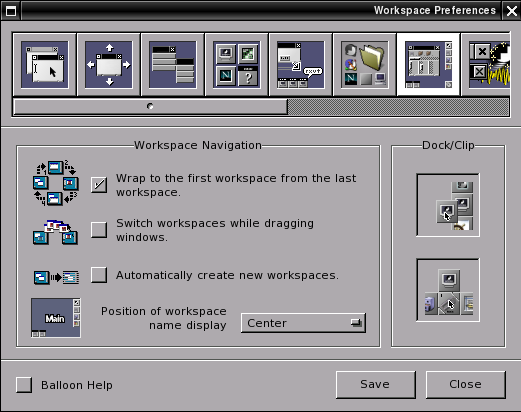
Task: Enable Switch workspaces while dragging windows
Action: (99, 230)
